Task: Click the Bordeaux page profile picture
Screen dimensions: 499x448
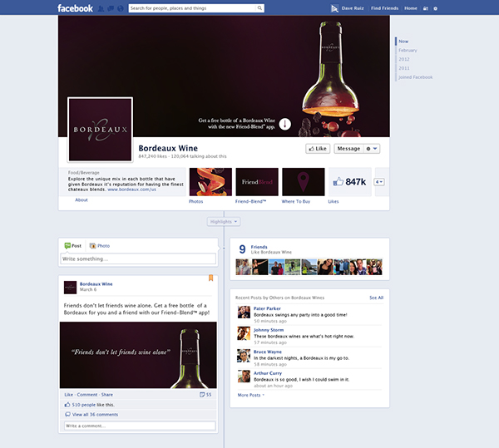Action: tap(101, 130)
